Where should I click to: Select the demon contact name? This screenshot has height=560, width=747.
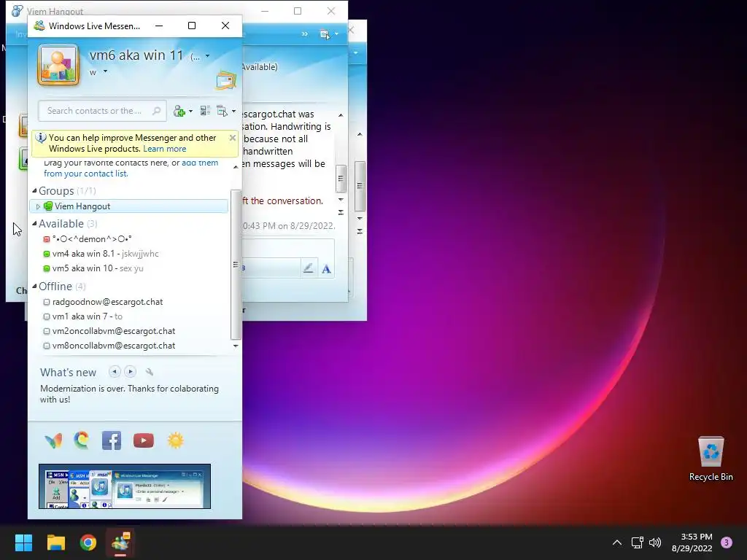click(92, 239)
